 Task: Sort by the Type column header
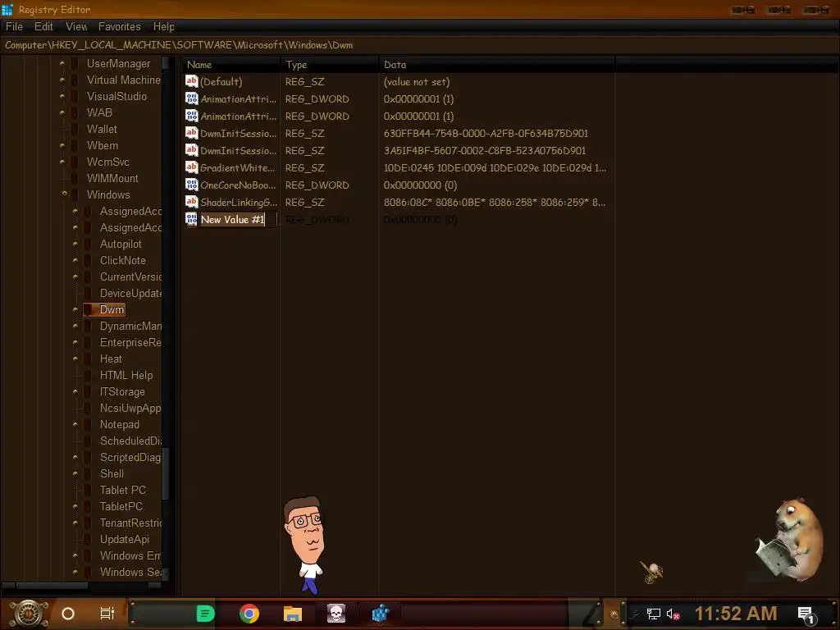[329, 64]
